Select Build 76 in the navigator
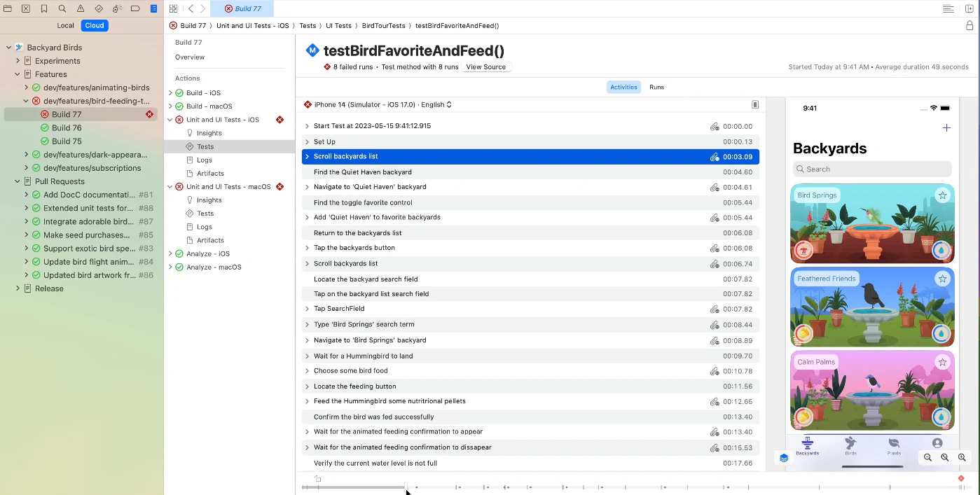The height and width of the screenshot is (495, 980). pos(67,127)
